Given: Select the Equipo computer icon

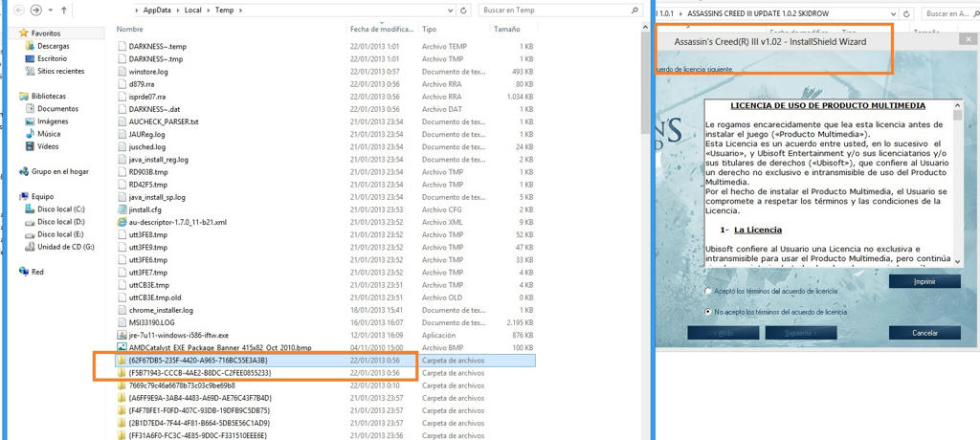Looking at the screenshot, I should pos(24,196).
